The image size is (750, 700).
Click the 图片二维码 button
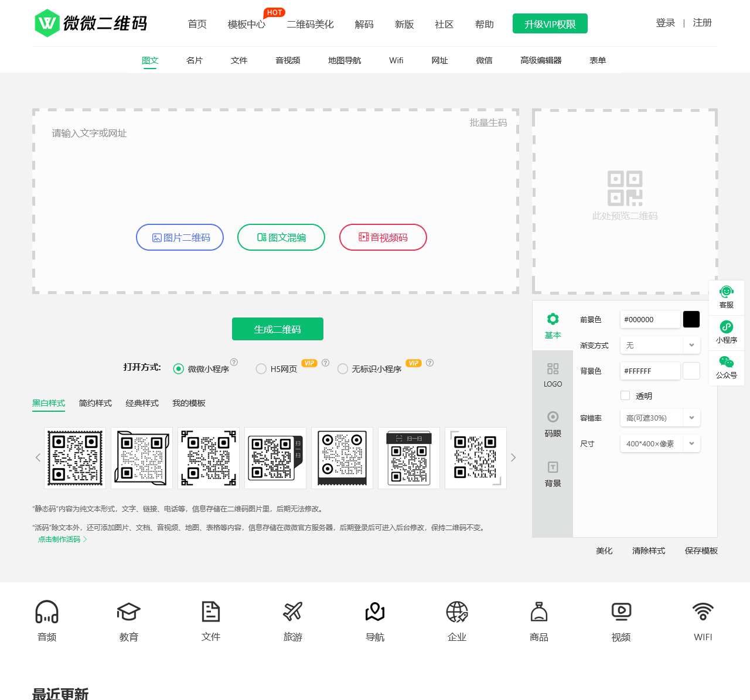[x=180, y=237]
